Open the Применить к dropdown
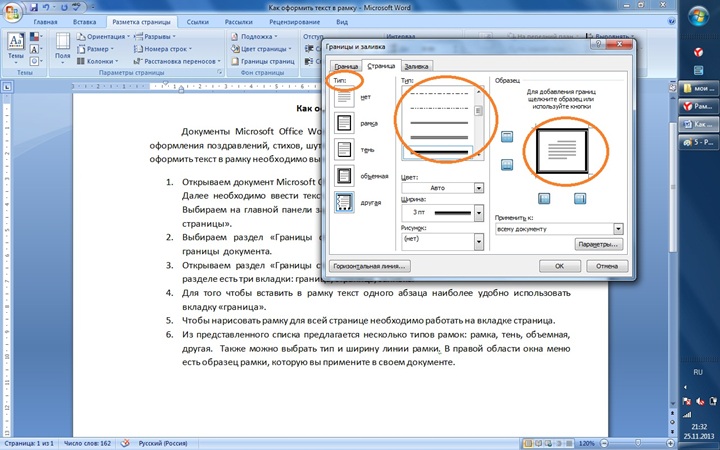 pos(559,229)
